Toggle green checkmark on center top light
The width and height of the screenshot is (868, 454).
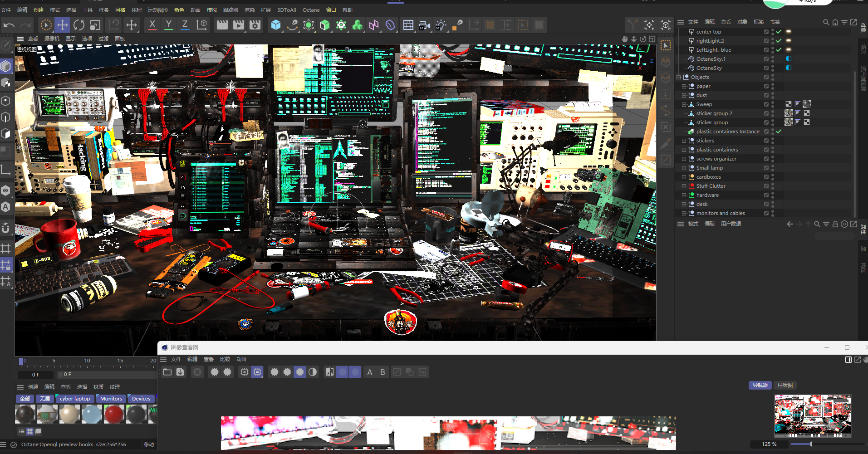779,32
